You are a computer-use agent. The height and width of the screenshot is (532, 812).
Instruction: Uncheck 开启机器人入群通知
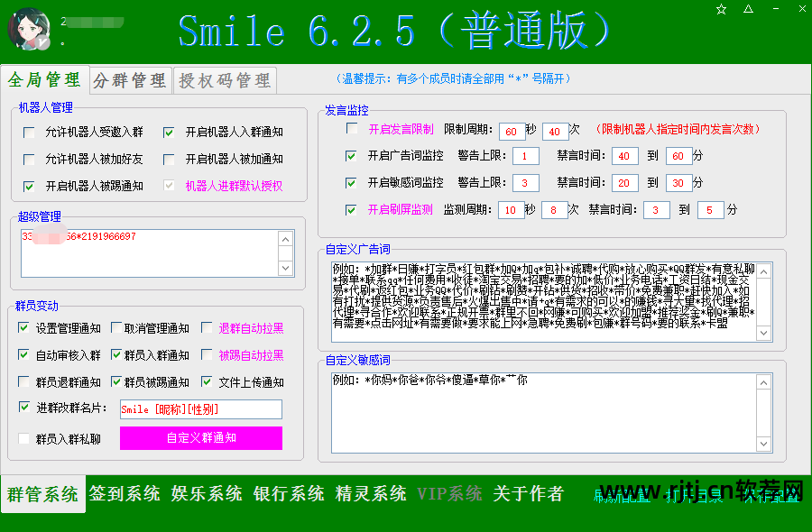169,133
